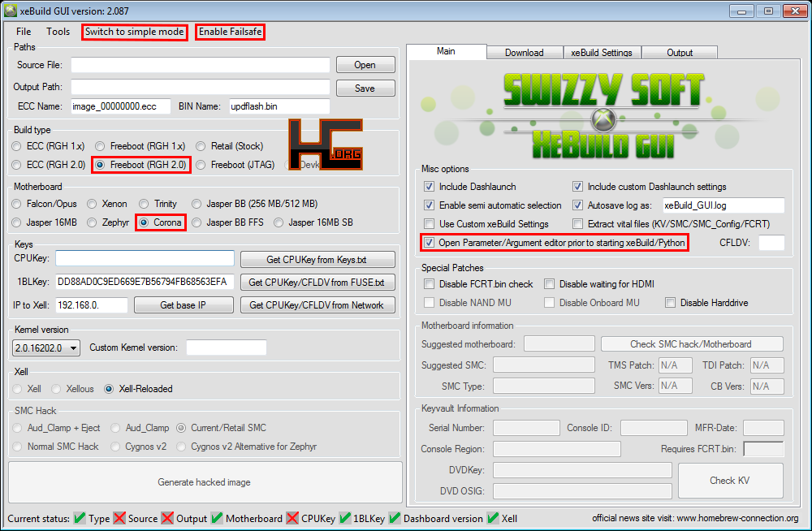Switch to the xeBuild Settings tab

tap(602, 52)
